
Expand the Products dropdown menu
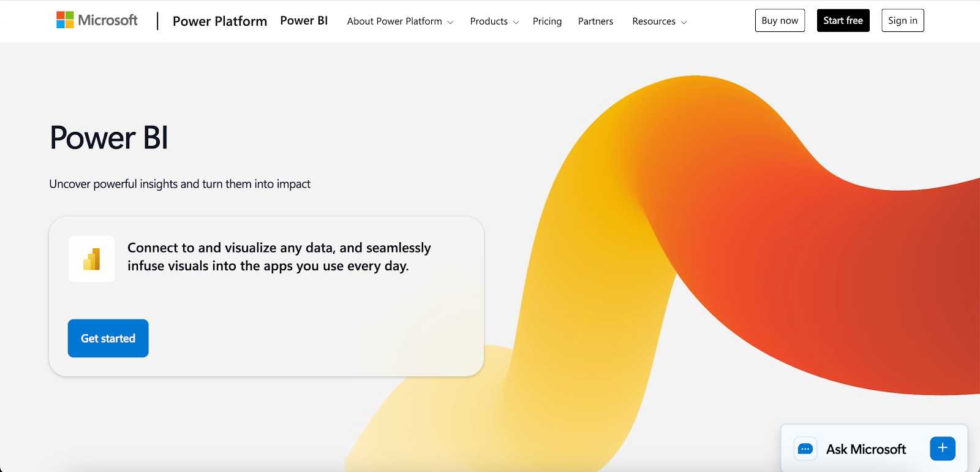(494, 21)
